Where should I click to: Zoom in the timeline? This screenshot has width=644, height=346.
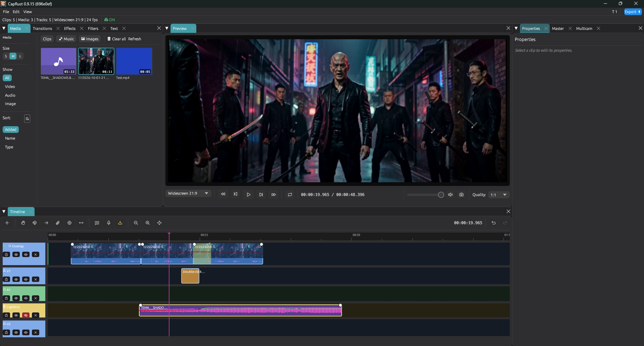(148, 223)
